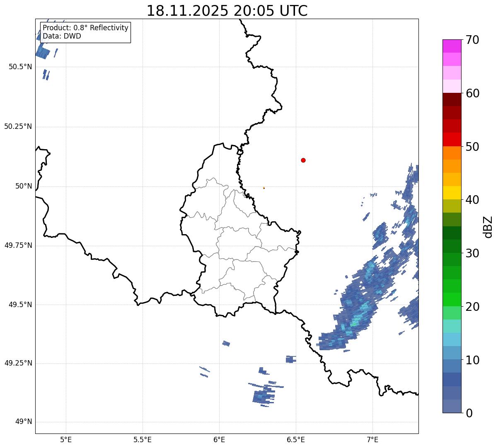Click the colorbar tick label 10

tap(472, 360)
